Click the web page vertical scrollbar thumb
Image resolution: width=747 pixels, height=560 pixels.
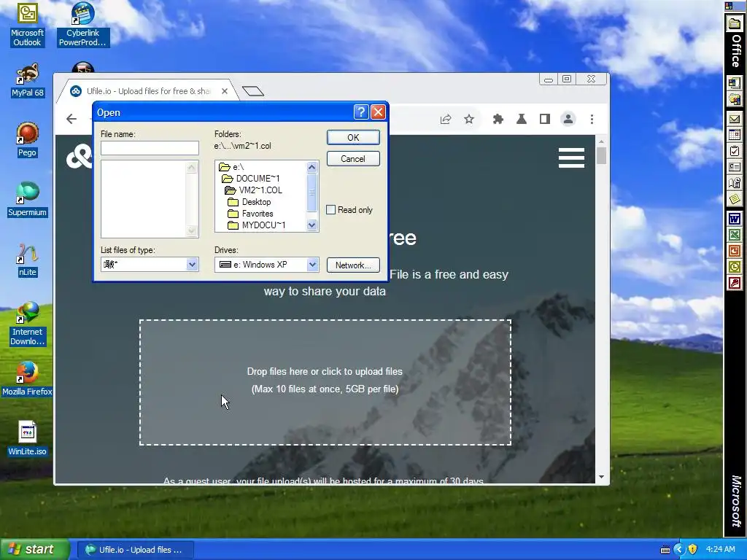coord(601,156)
